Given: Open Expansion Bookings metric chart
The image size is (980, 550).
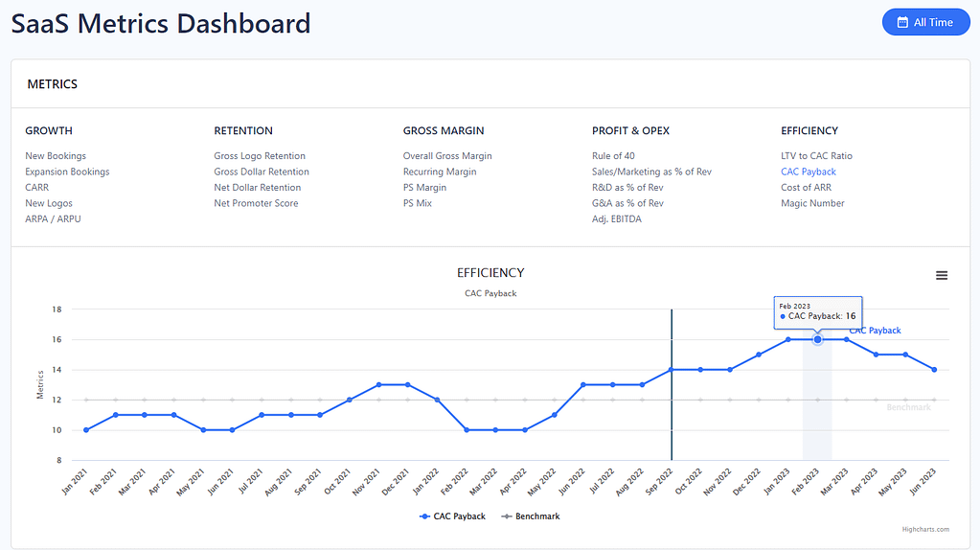Looking at the screenshot, I should (67, 172).
